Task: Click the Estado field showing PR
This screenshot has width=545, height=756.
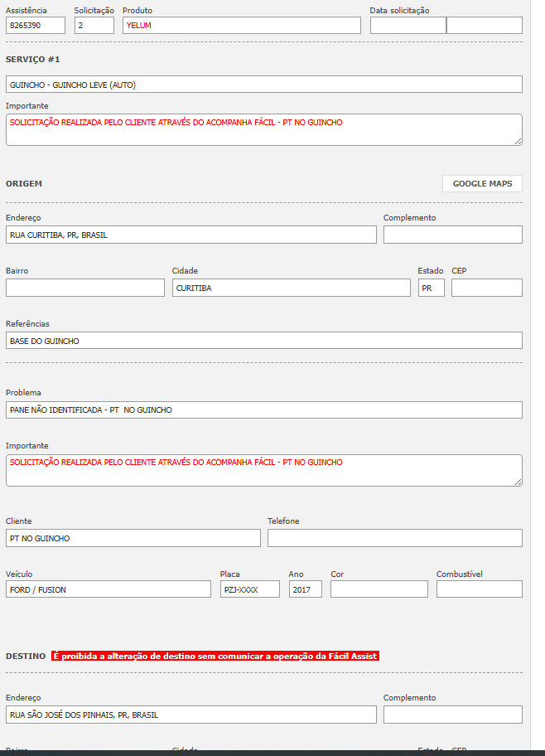Action: [431, 288]
